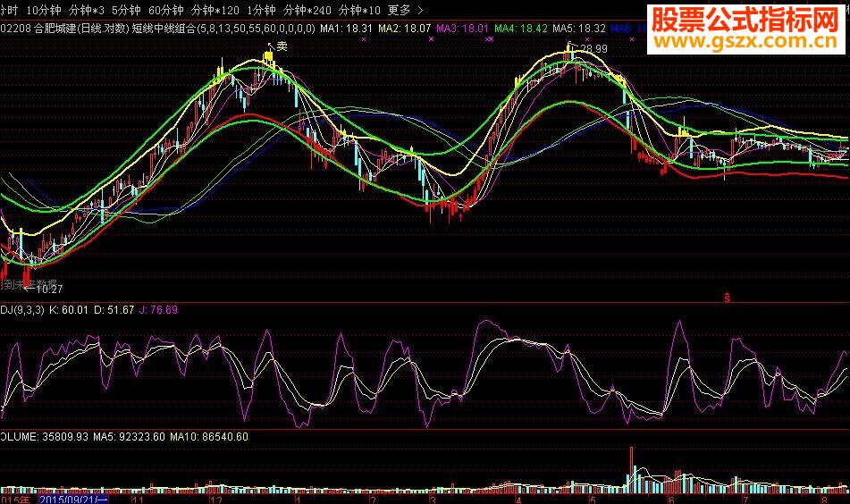Viewport: 850px width, 504px height.
Task: Click the month 11 marker on time axis
Action: 138,500
